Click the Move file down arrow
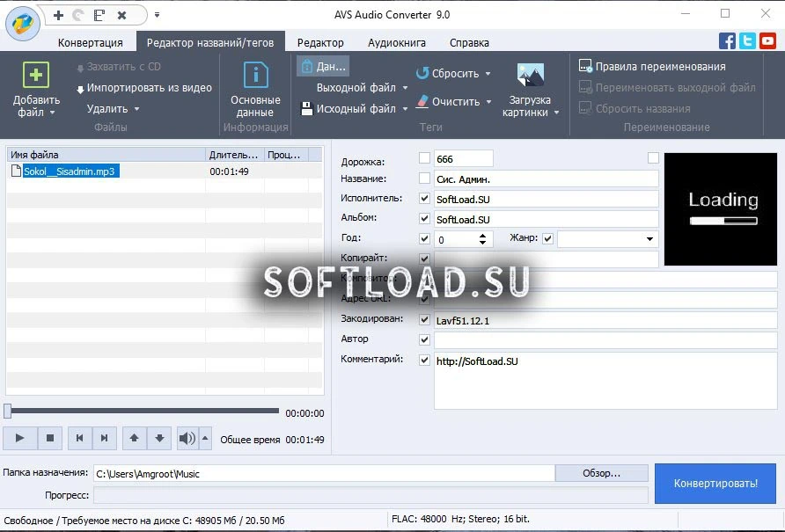 (x=159, y=439)
